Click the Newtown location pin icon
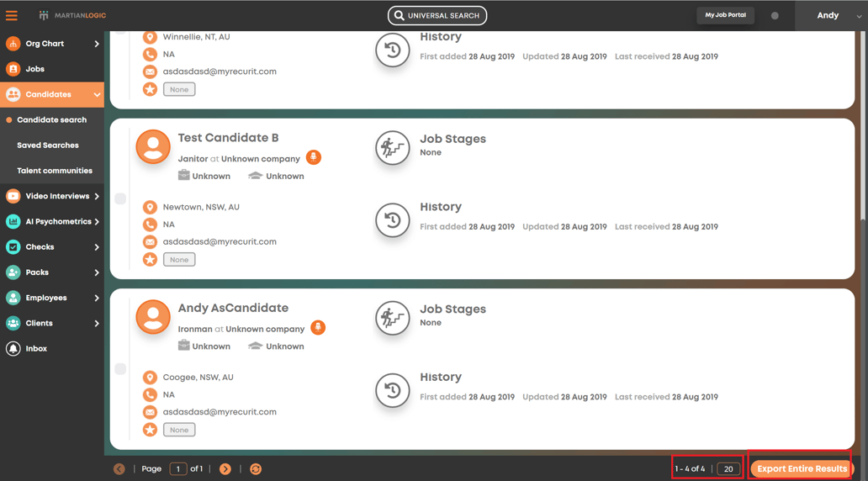The image size is (868, 481). click(150, 207)
